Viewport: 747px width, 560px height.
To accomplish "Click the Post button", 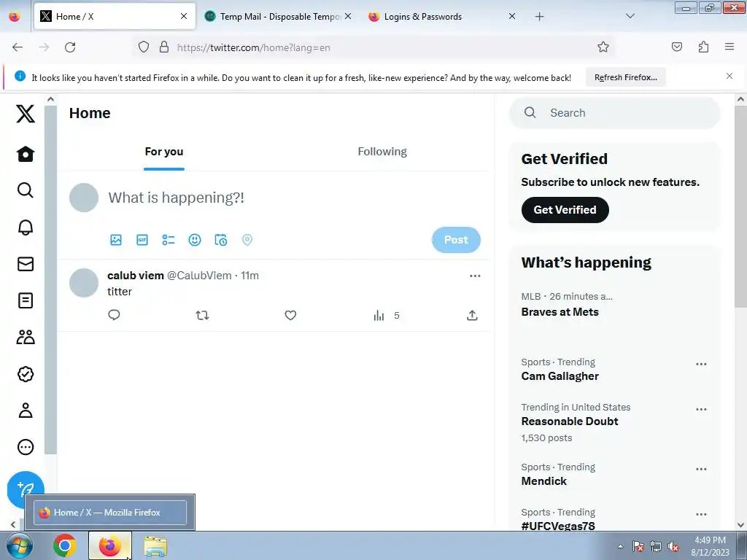I will (x=456, y=239).
